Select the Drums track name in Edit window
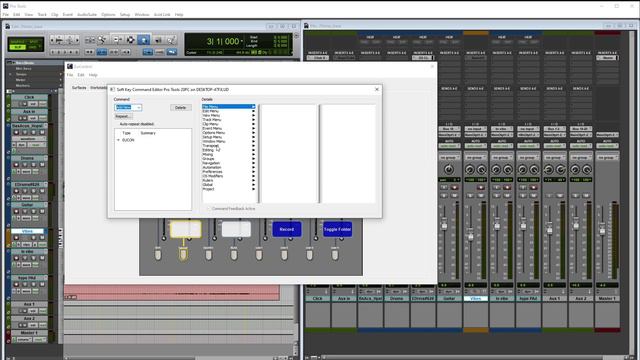This screenshot has width=640, height=360. tap(27, 158)
